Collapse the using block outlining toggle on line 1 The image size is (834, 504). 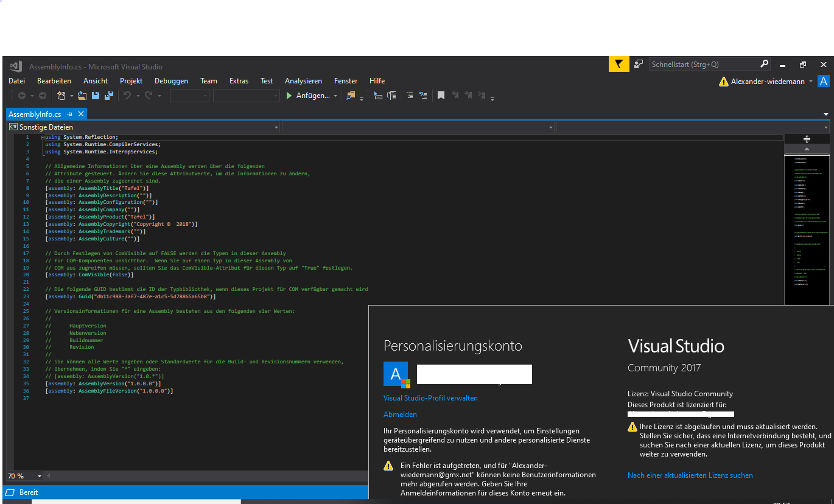(x=43, y=138)
